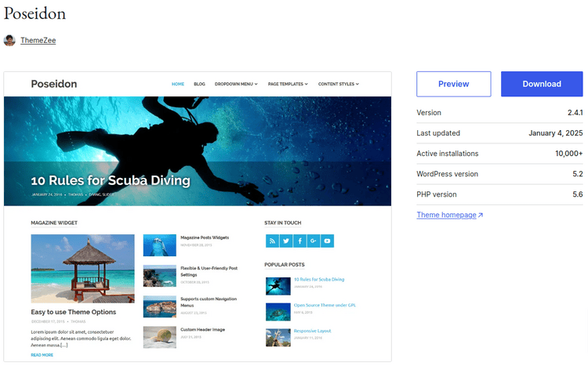The width and height of the screenshot is (588, 366).
Task: Click the Preview button
Action: [453, 84]
